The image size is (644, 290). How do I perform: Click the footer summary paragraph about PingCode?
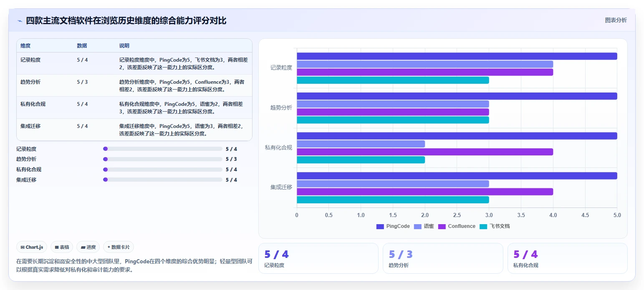pyautogui.click(x=134, y=265)
